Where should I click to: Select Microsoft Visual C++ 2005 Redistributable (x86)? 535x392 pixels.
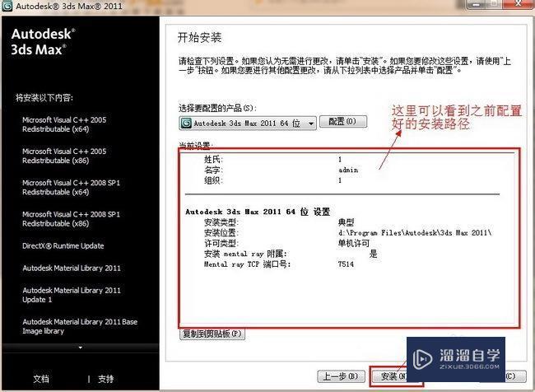pos(64,156)
